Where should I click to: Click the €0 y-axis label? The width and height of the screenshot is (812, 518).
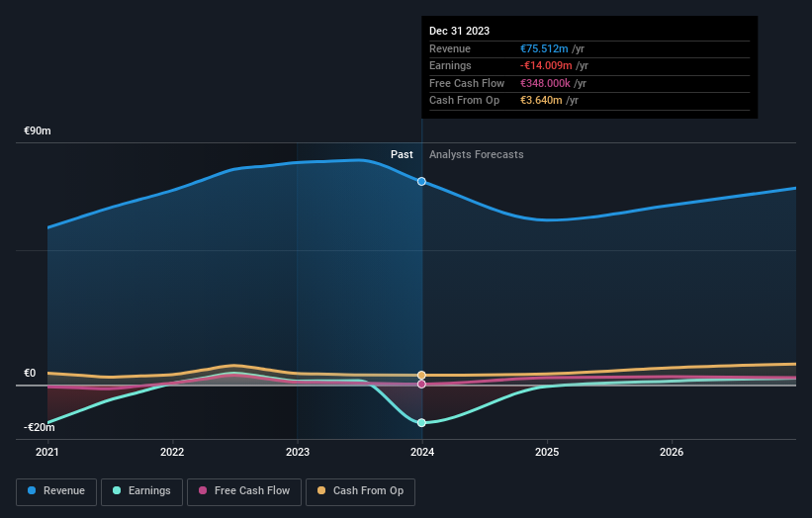(30, 373)
